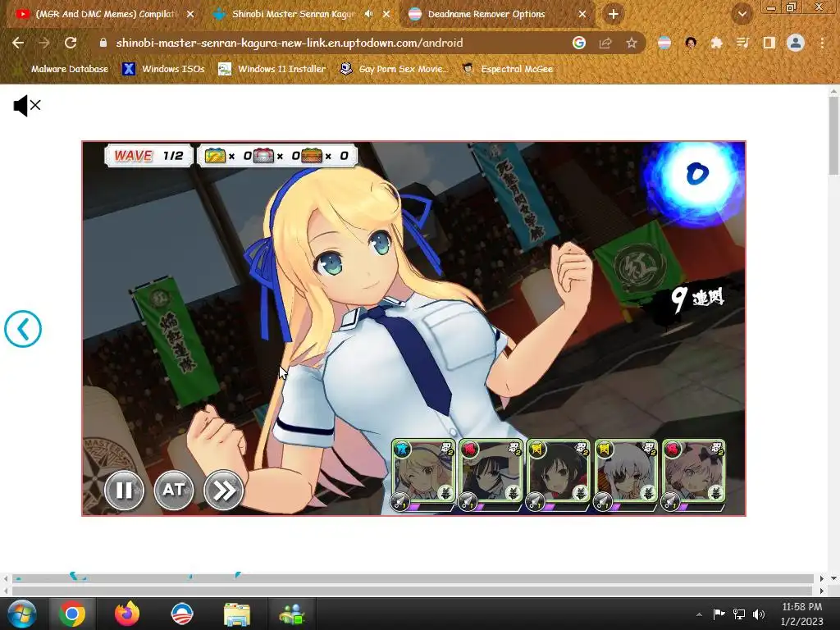Go to previous screenshot with left chevron

point(23,329)
